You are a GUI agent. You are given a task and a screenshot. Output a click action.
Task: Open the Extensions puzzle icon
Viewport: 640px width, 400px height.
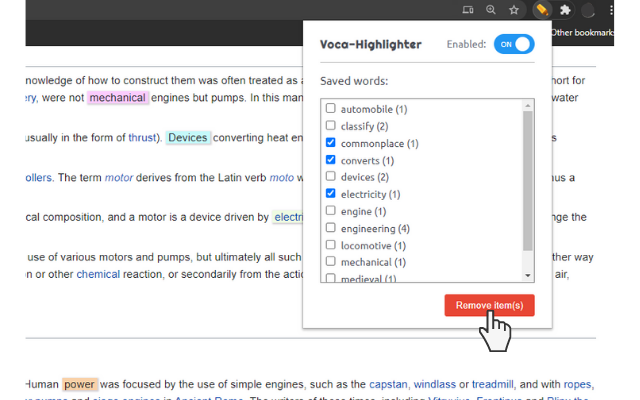[x=565, y=10]
